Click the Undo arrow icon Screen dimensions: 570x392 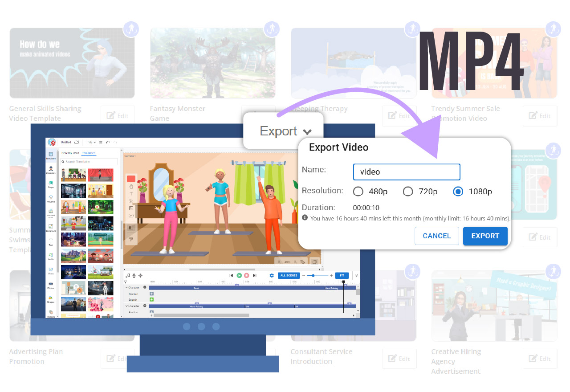click(108, 142)
